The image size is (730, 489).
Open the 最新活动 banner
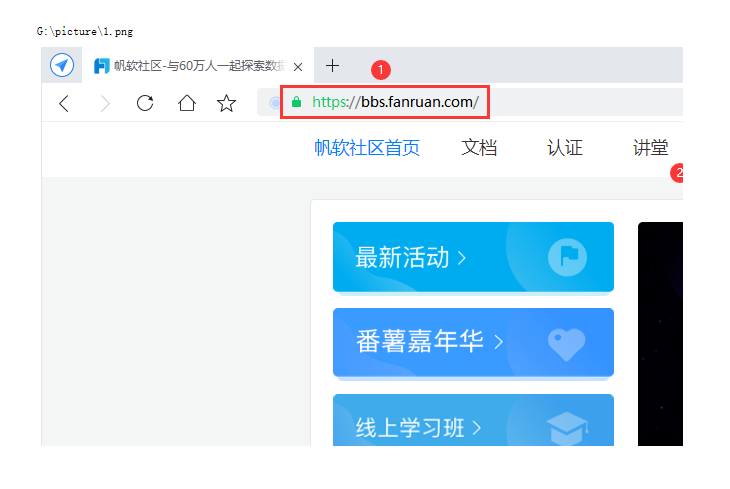click(x=473, y=257)
